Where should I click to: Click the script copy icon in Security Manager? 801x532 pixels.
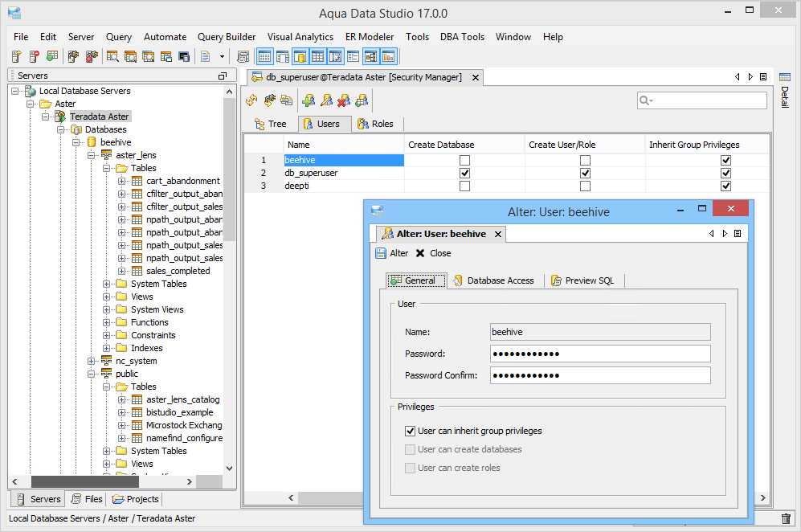pos(287,100)
